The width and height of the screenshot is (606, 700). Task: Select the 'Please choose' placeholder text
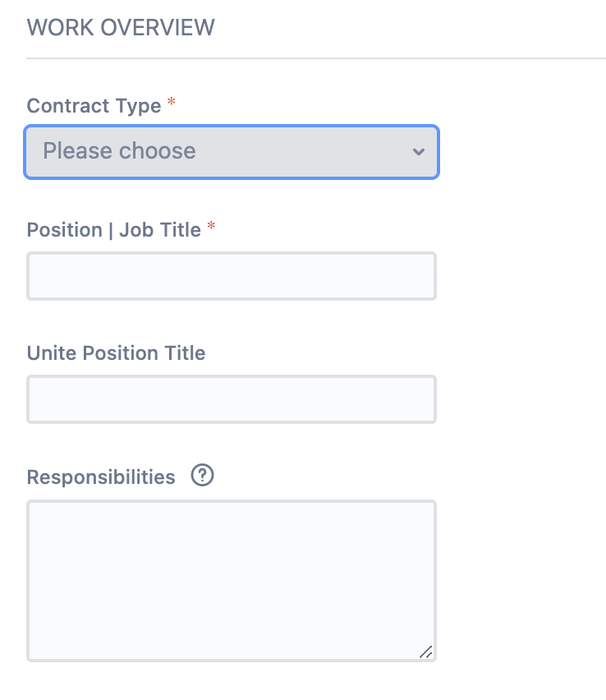click(119, 151)
